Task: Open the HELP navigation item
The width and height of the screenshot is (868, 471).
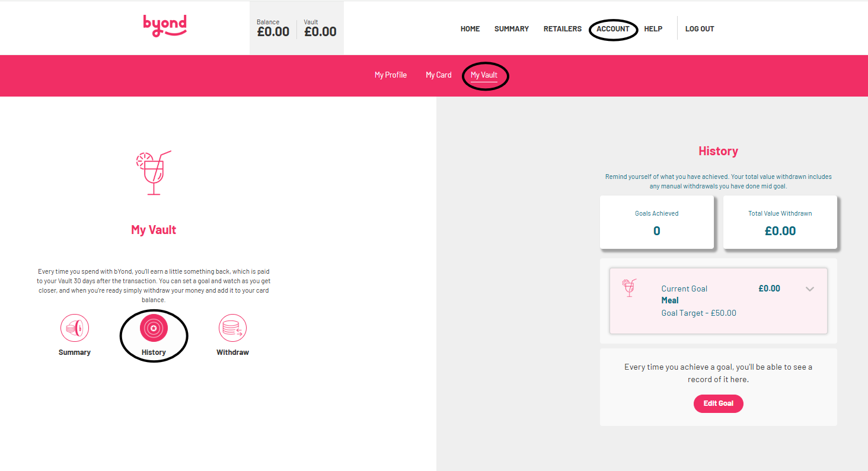Action: point(653,28)
